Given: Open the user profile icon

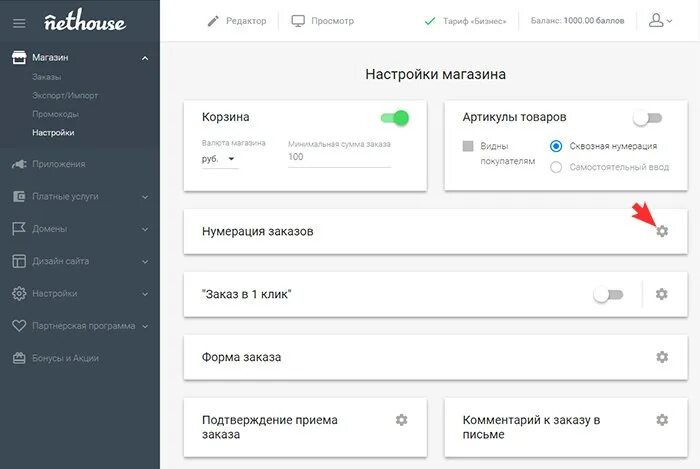Looking at the screenshot, I should coord(655,21).
